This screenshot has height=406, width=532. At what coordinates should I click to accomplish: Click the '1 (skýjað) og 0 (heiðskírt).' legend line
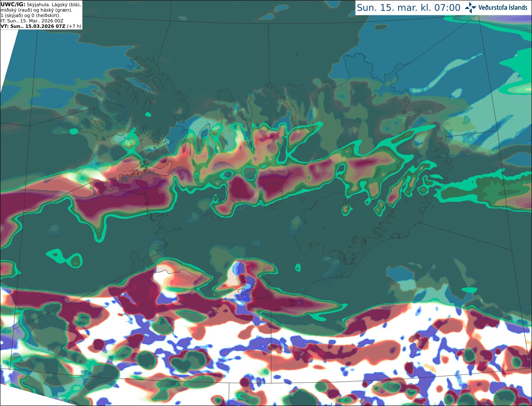point(30,15)
